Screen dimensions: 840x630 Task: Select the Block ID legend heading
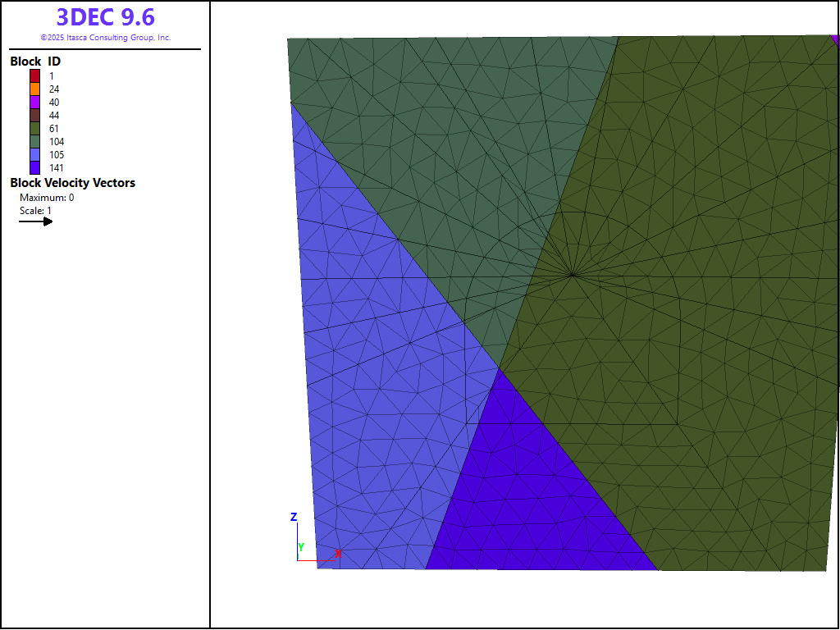[x=35, y=62]
